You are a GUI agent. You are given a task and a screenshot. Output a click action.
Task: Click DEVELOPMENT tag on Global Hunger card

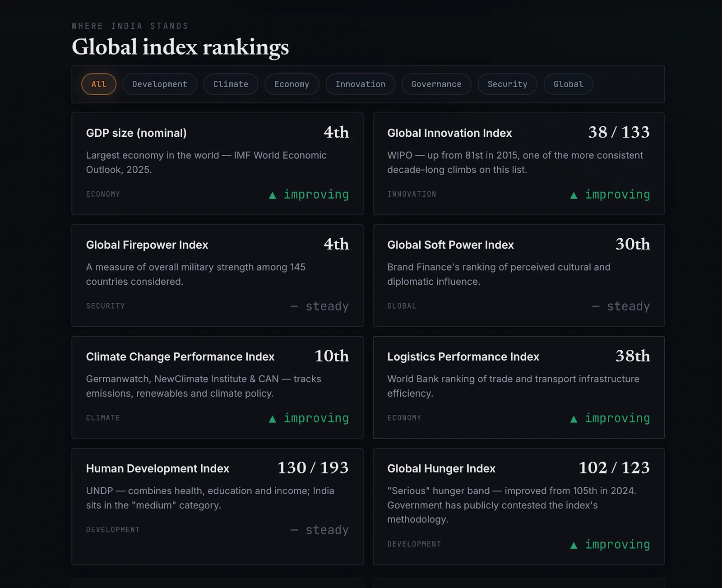(x=414, y=544)
